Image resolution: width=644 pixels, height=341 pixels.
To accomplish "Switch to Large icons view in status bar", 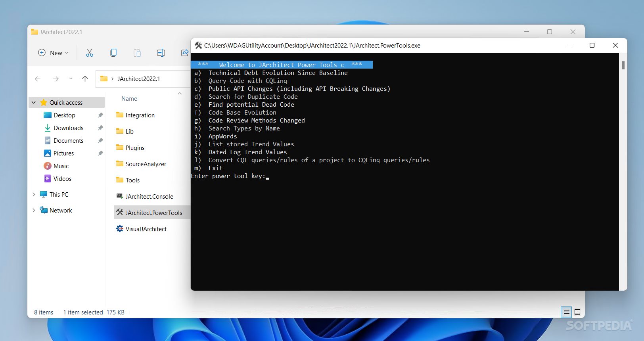I will tap(577, 312).
